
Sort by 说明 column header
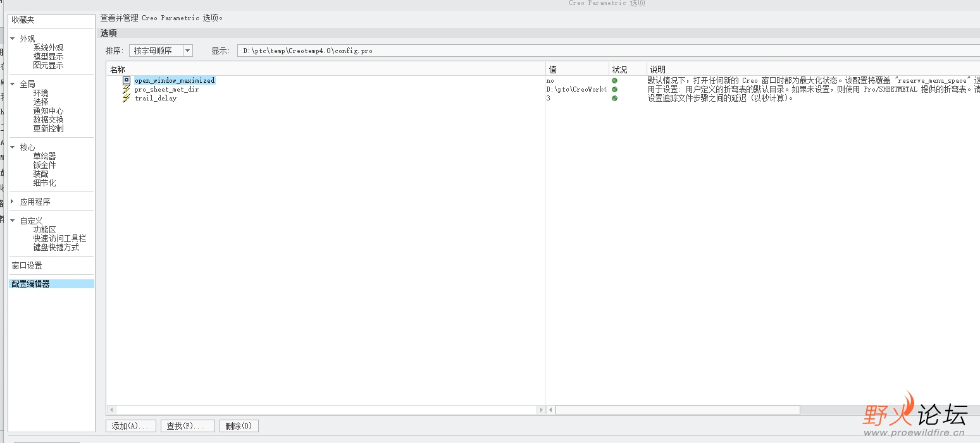point(814,70)
